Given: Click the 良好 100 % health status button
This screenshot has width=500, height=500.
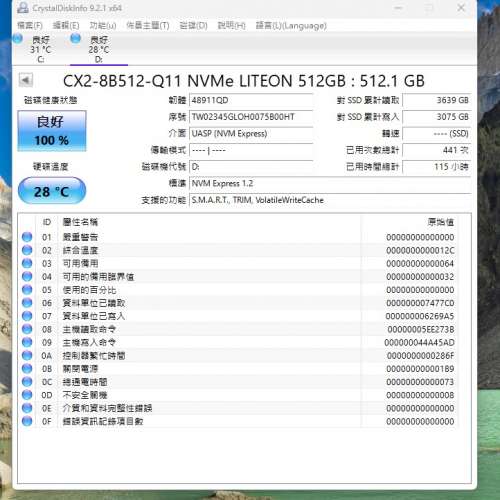Looking at the screenshot, I should pyautogui.click(x=52, y=131).
